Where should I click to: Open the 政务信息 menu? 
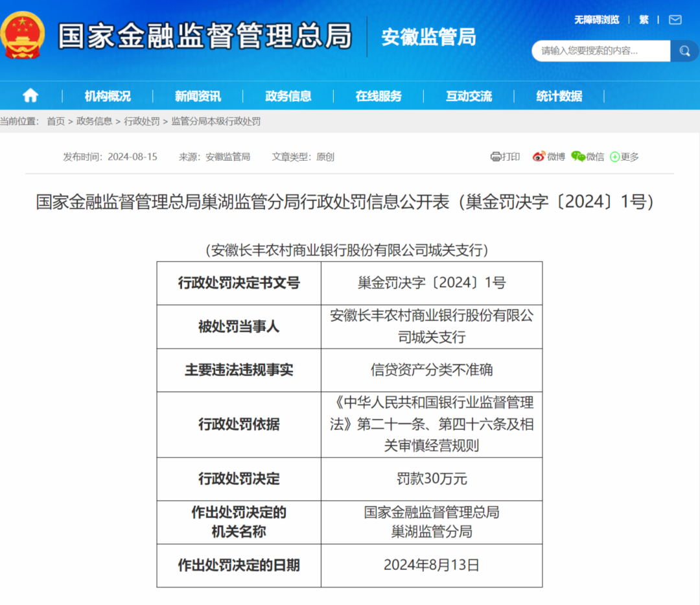(x=288, y=96)
